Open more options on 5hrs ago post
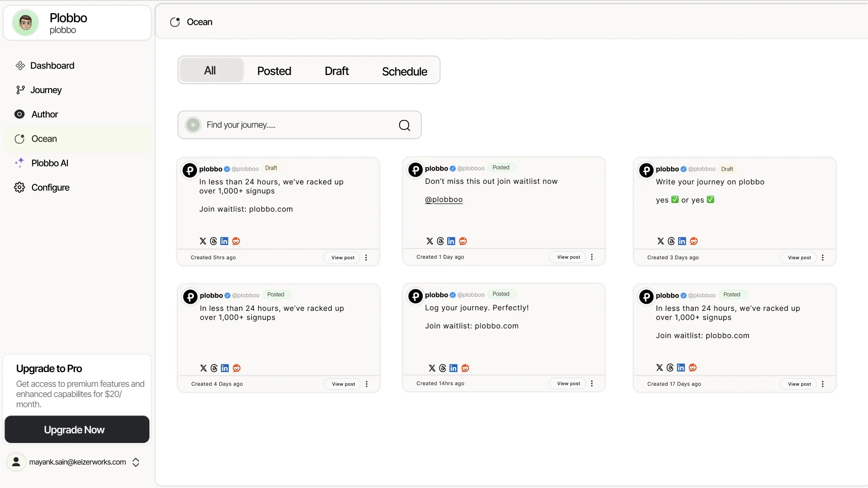 coord(366,258)
